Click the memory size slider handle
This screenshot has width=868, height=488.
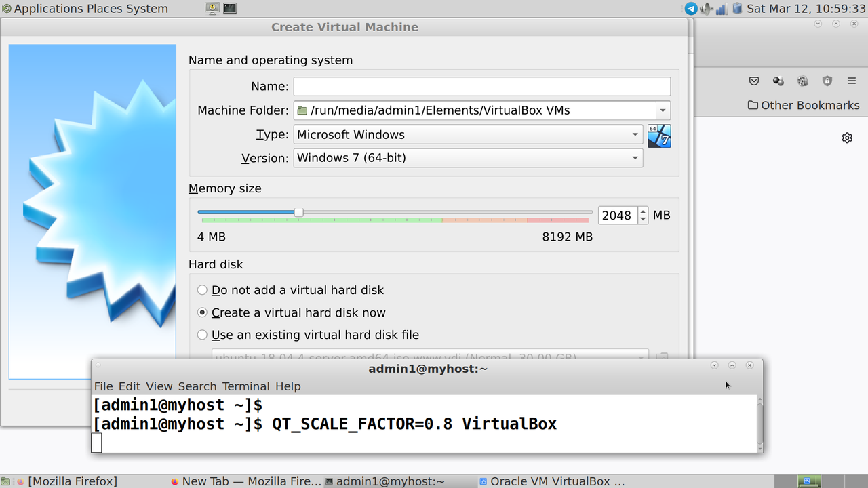(x=298, y=212)
